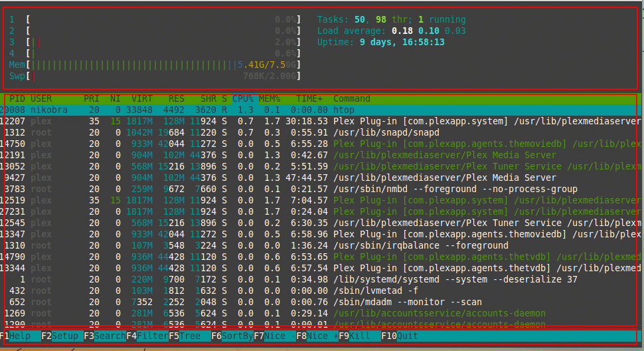The height and width of the screenshot is (351, 644).
Task: Click the CPU 3 usage bar
Action: 155,42
